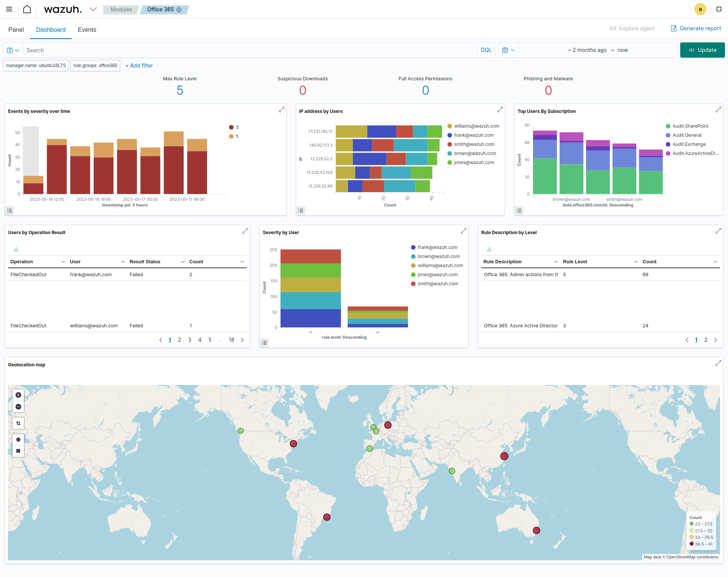Select the fit to data bounds map tool
The image size is (728, 577).
coord(18,423)
